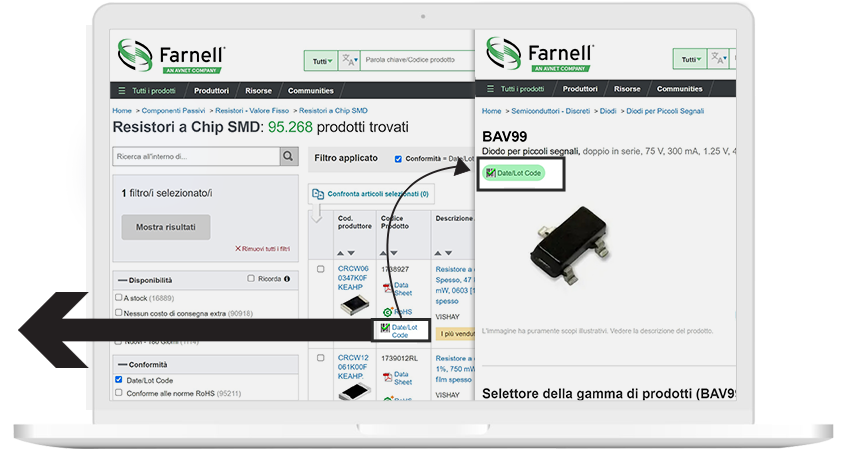Open Risorse menu in left window
The image size is (850, 454).
click(259, 91)
